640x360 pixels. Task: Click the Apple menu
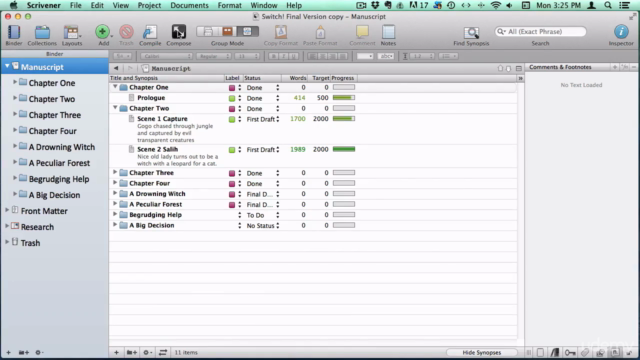tap(13, 5)
